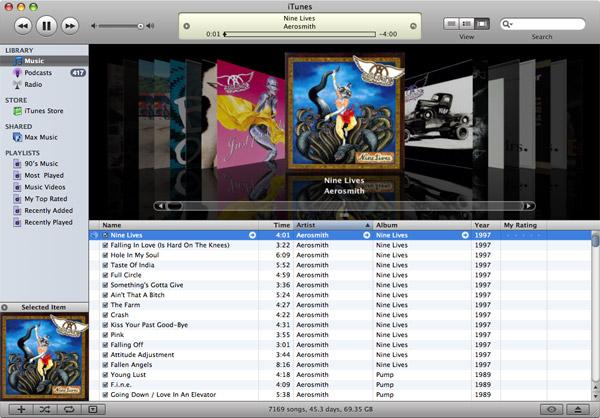Click the arrow link beside Nine Lives name
The width and height of the screenshot is (600, 418).
click(x=253, y=235)
